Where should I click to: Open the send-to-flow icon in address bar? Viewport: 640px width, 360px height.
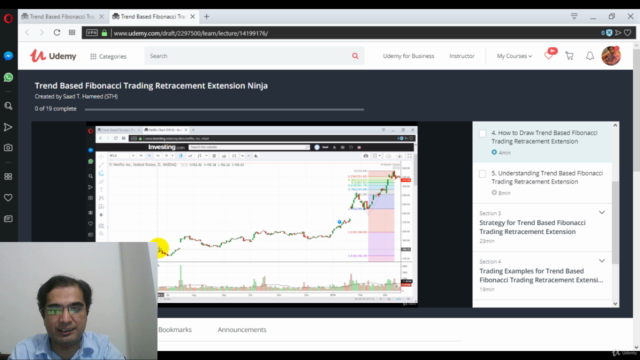618,33
